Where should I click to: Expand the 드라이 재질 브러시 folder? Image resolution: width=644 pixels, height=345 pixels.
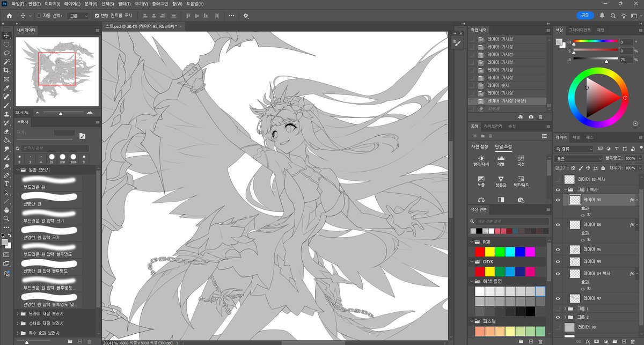coord(18,313)
